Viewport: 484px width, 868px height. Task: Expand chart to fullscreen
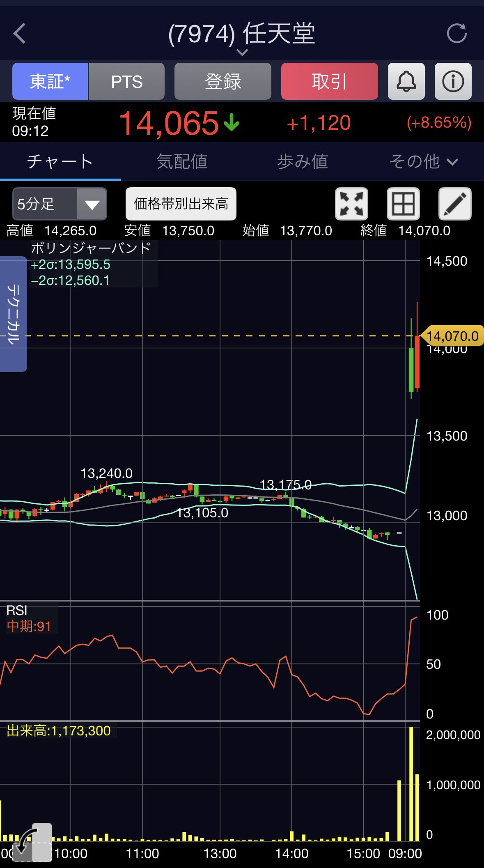click(x=351, y=204)
